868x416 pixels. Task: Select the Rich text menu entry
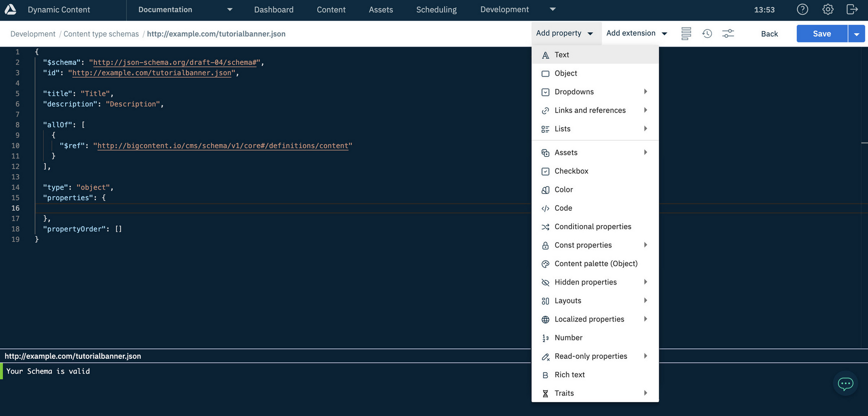click(x=595, y=374)
